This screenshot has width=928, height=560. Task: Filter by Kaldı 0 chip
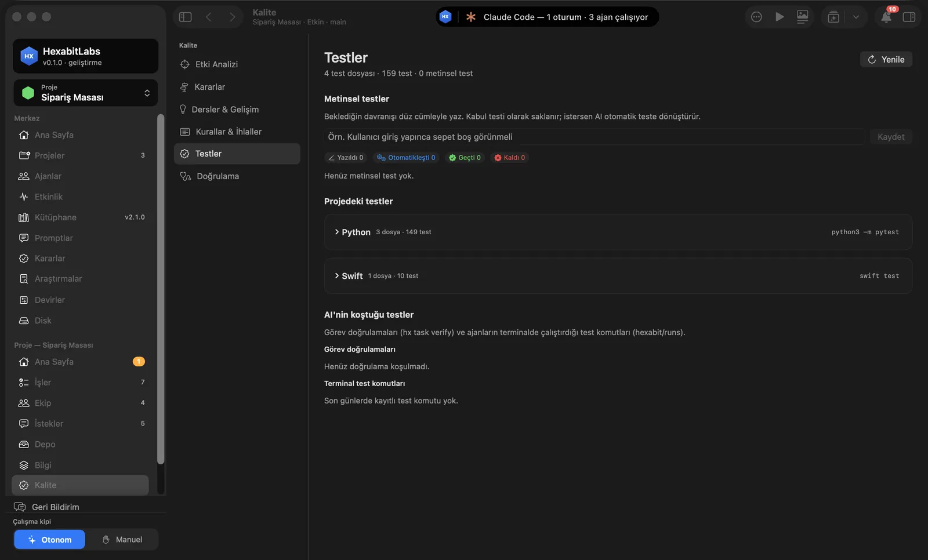[x=509, y=158]
